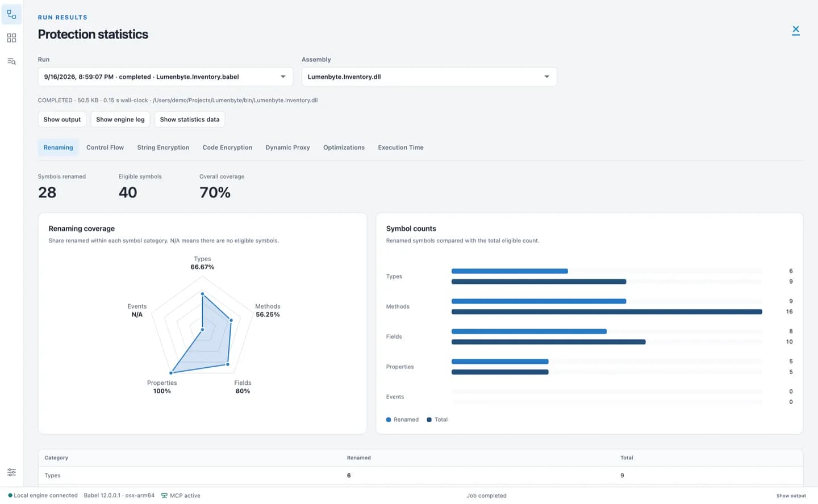Click the Fields label in Symbol counts
Image resolution: width=818 pixels, height=504 pixels.
[394, 337]
